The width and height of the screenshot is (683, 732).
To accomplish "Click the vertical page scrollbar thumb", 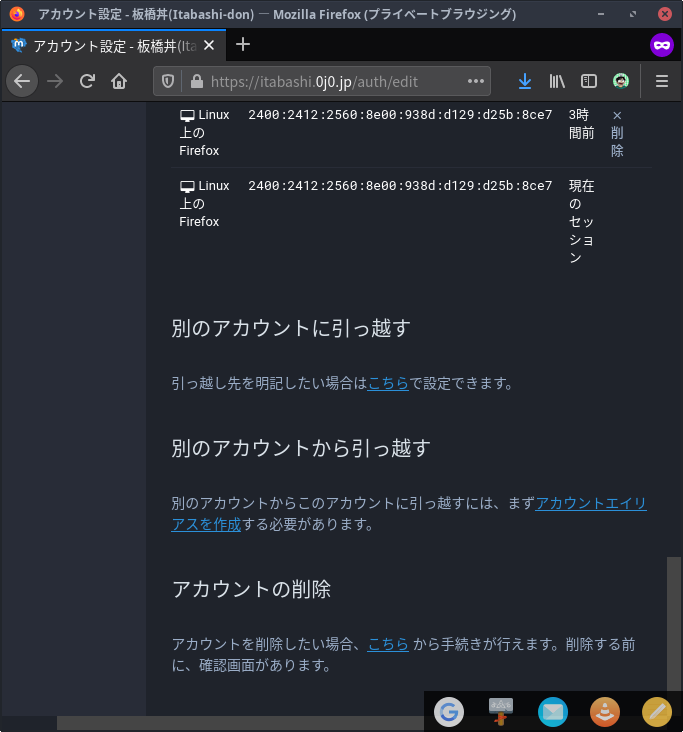I will pyautogui.click(x=674, y=620).
